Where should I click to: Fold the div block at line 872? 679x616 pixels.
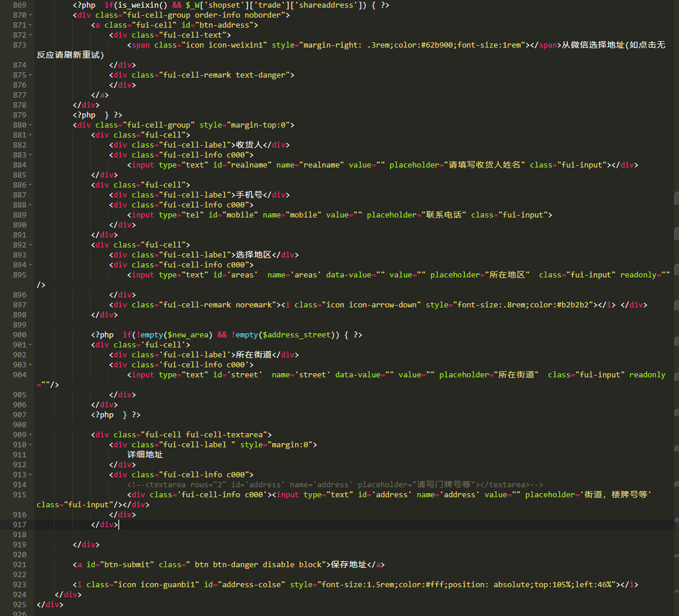pyautogui.click(x=31, y=35)
